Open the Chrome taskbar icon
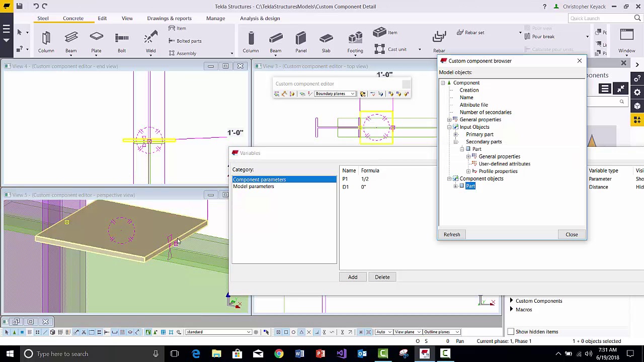Viewport: 644px width, 362px height. pos(279,354)
